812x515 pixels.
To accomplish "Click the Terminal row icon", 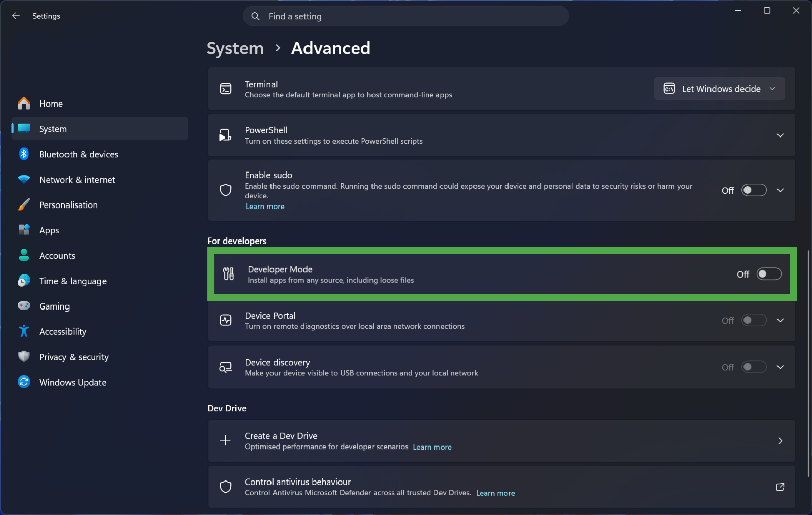I will (x=226, y=89).
